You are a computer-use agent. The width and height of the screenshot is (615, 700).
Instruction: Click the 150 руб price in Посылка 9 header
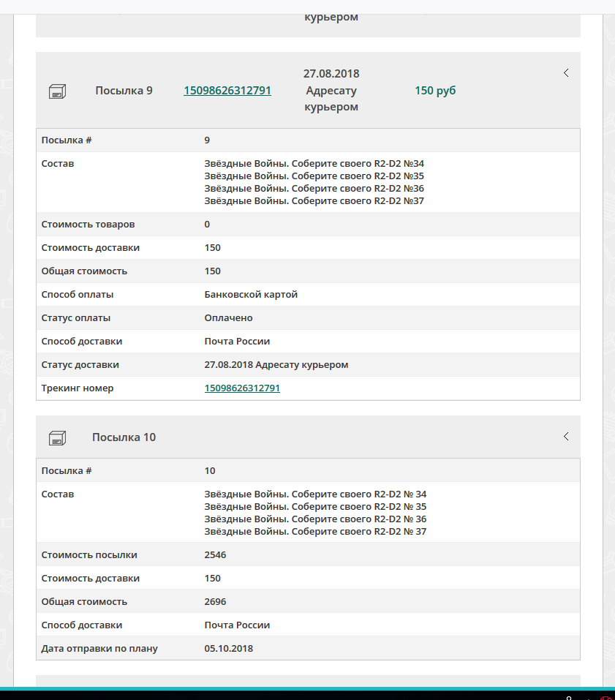(435, 91)
